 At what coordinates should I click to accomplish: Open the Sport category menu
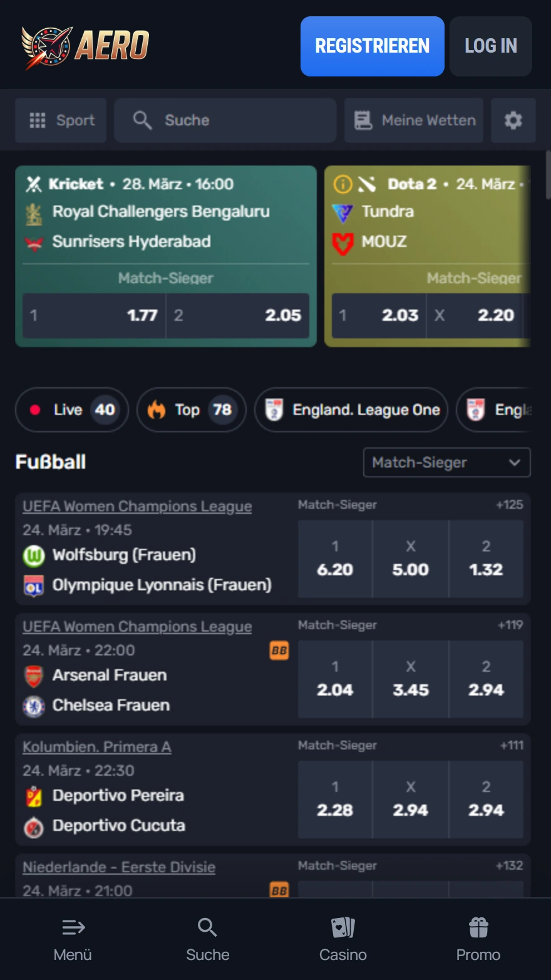pyautogui.click(x=61, y=120)
